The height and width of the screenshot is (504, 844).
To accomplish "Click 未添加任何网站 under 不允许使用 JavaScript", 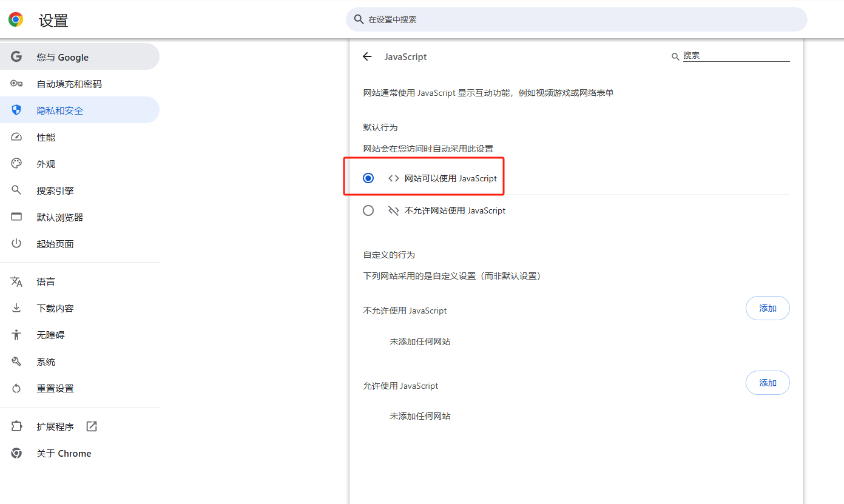I will pos(420,341).
